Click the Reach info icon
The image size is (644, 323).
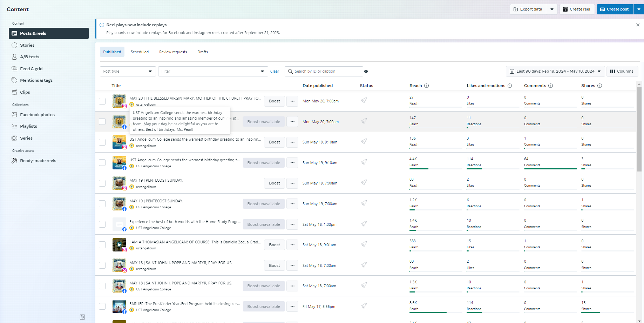426,86
